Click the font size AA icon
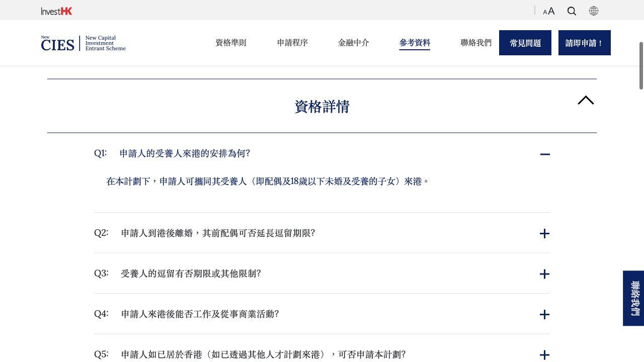Viewport: 644px width, 362px height. (549, 11)
